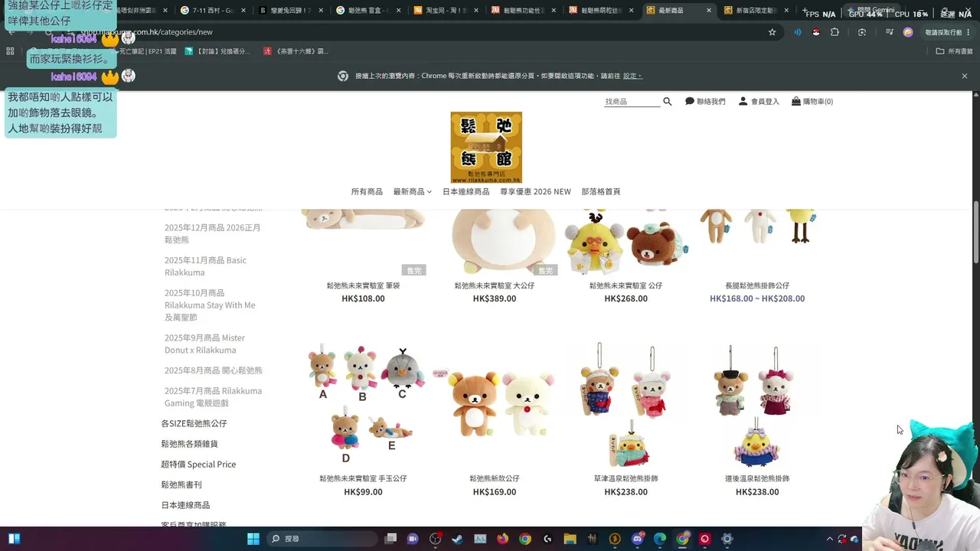
Task: Expand the 最新商品 dropdown menu
Action: [x=412, y=191]
